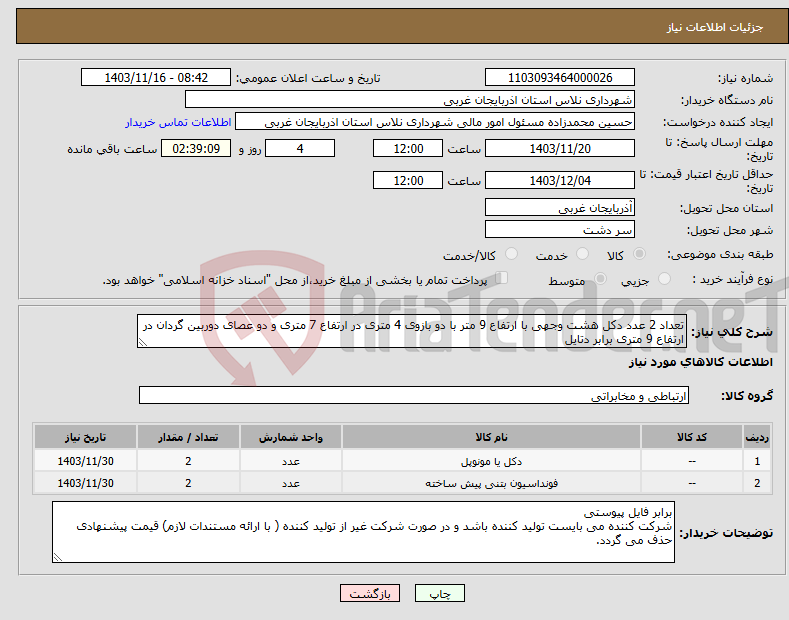Screen dimensions: 789x620
Task: Click the request creator name field
Action: tap(435, 122)
